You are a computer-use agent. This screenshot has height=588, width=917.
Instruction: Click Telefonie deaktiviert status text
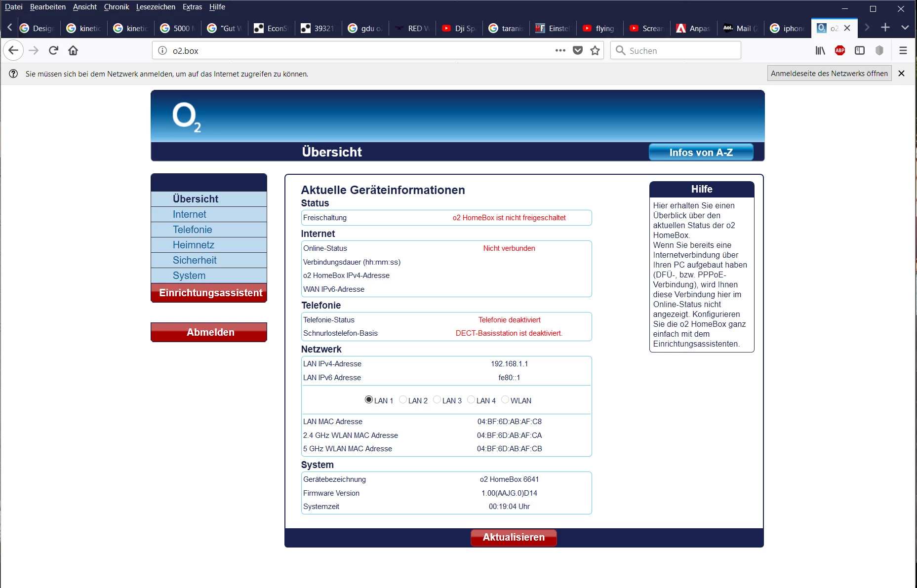click(509, 320)
